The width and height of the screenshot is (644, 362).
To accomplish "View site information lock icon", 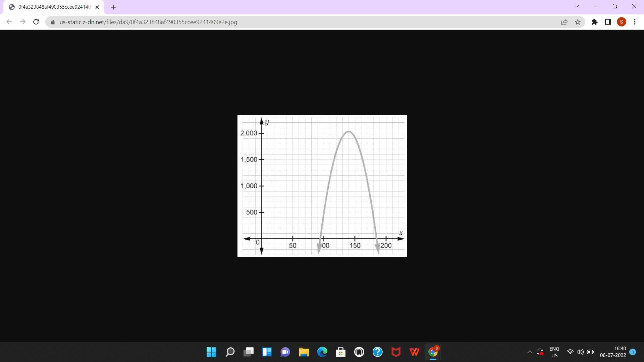I will point(53,22).
